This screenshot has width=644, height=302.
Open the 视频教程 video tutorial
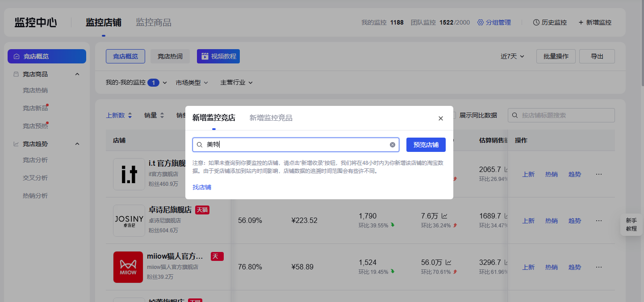218,56
